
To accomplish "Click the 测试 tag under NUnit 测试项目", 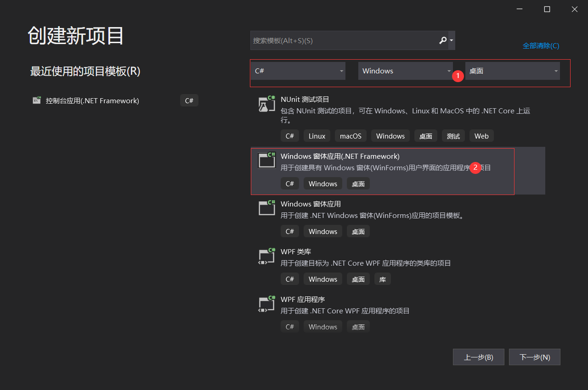I will (453, 136).
